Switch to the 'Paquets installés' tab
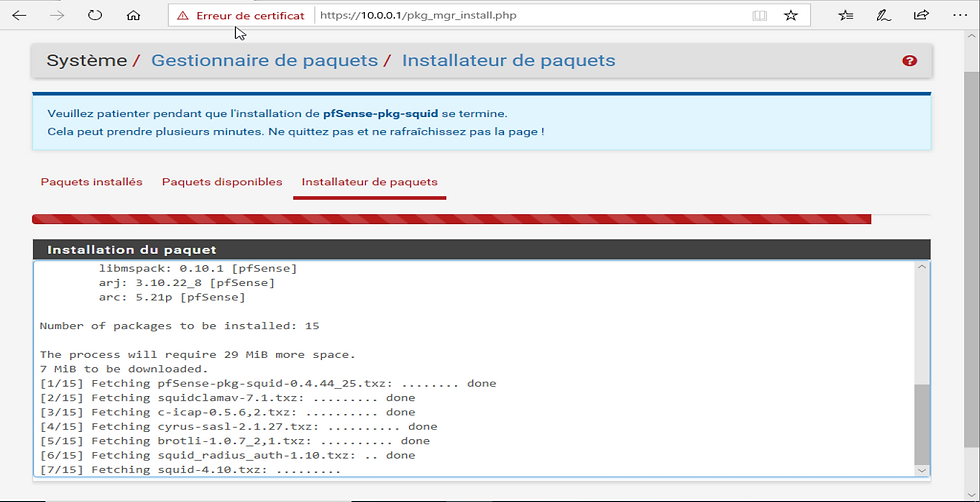The width and height of the screenshot is (980, 502). (92, 182)
